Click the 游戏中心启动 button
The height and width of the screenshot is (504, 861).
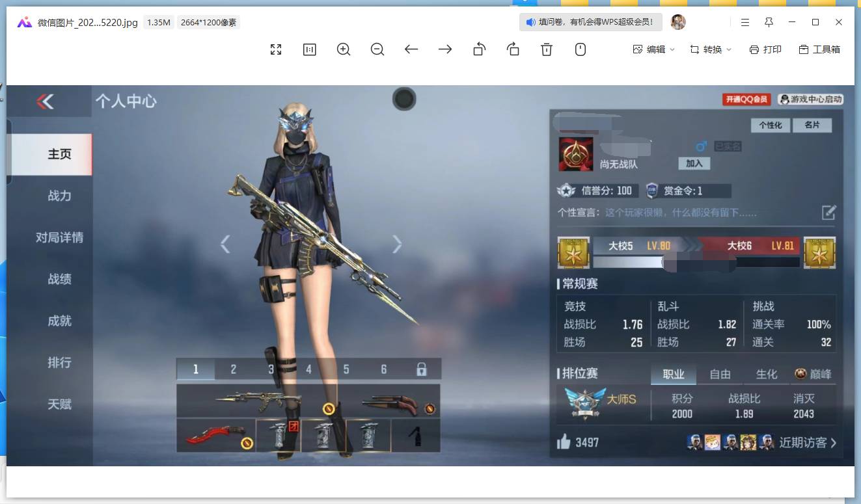coord(811,99)
